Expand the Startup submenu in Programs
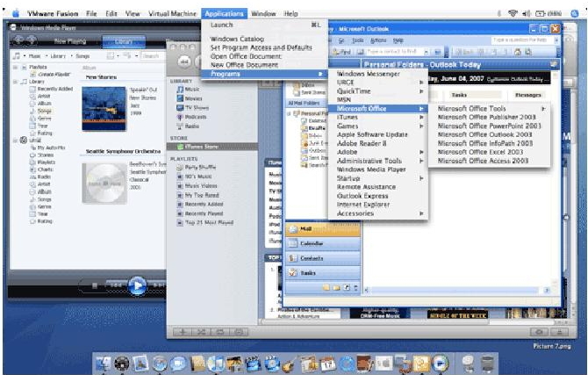 coord(378,178)
